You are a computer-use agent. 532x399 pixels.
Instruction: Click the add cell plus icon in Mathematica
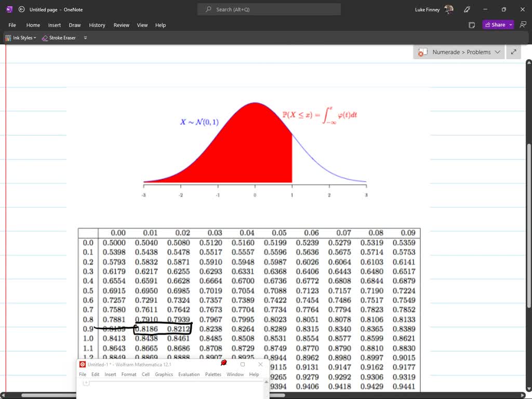pyautogui.click(x=86, y=383)
